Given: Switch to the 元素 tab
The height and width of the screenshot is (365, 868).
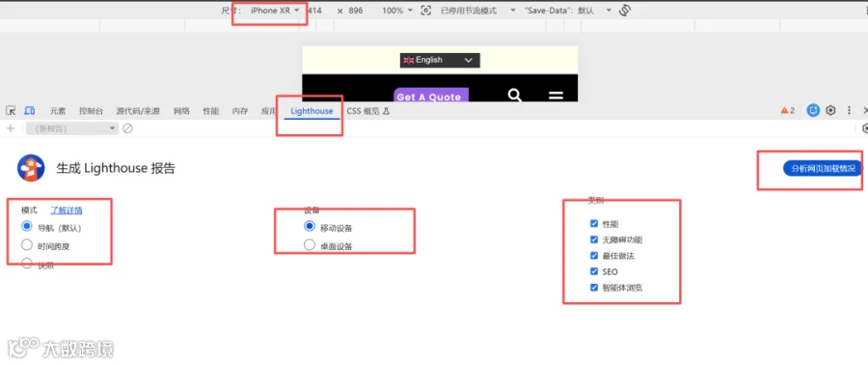Looking at the screenshot, I should (x=58, y=111).
